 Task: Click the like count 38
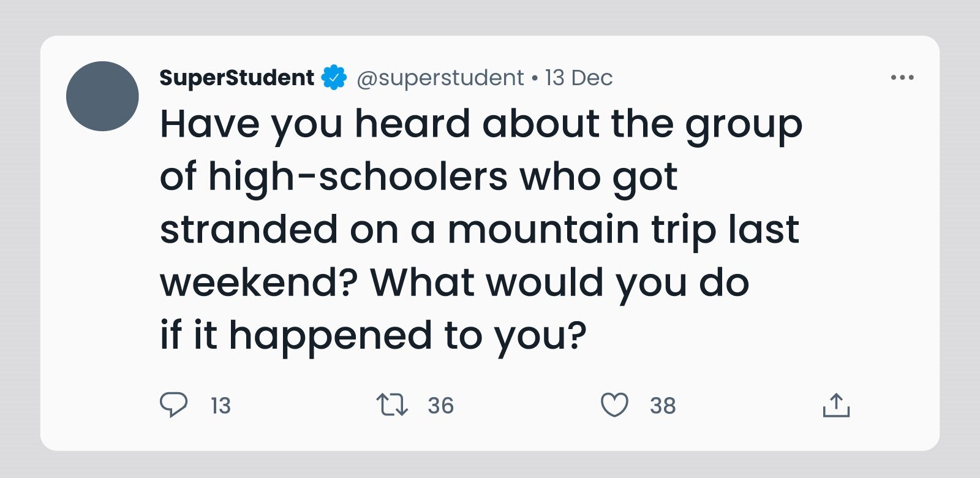coord(663,406)
